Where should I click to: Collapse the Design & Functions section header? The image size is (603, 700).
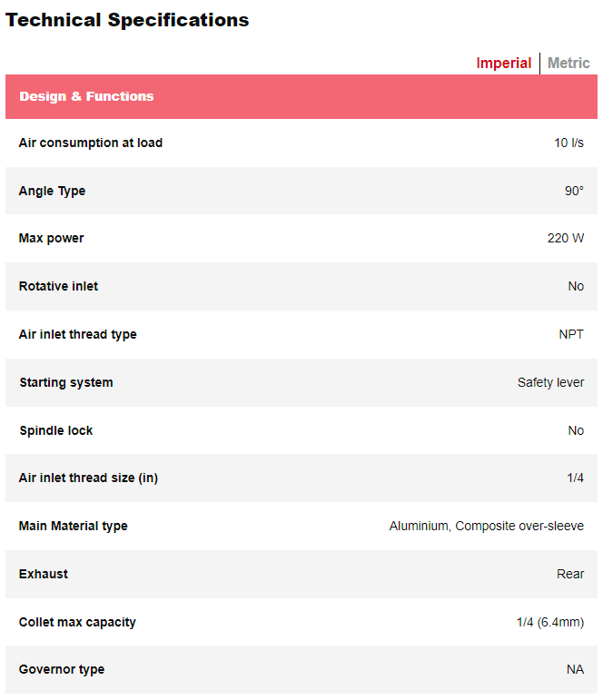click(x=86, y=96)
